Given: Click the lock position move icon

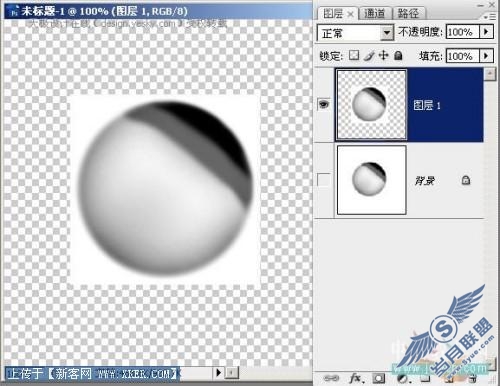Looking at the screenshot, I should [384, 55].
